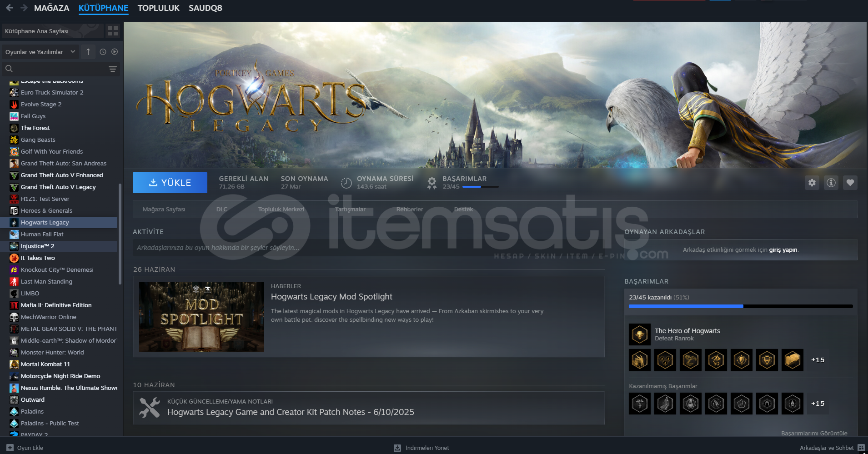The height and width of the screenshot is (454, 868).
Task: Open the SAUDQ8 profile tab
Action: 206,8
